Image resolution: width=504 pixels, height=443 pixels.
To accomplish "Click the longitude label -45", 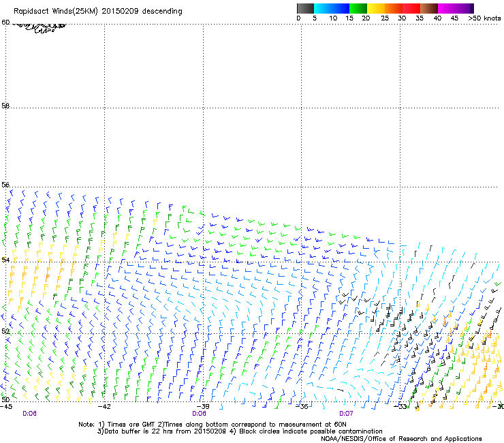I will [x=6, y=407].
